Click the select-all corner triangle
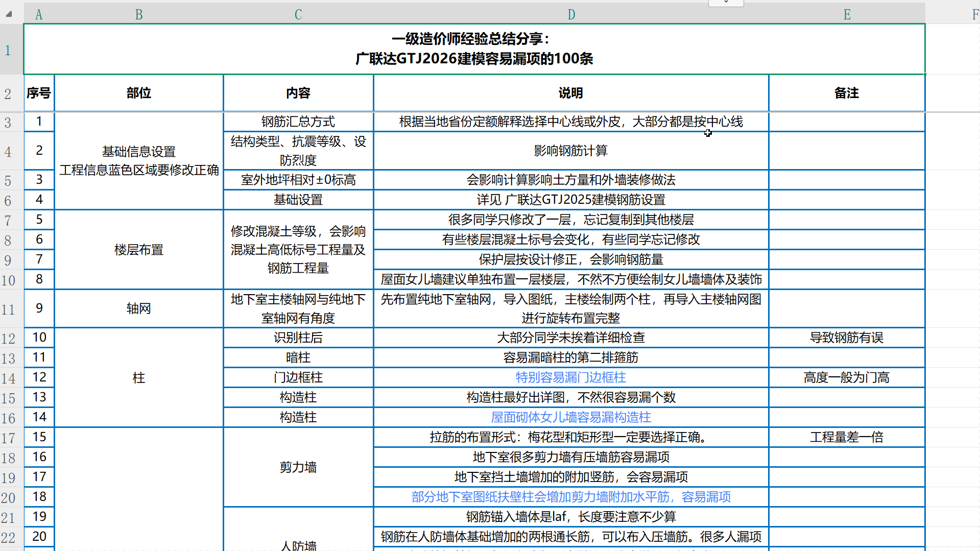This screenshot has width=980, height=551. coord(9,14)
